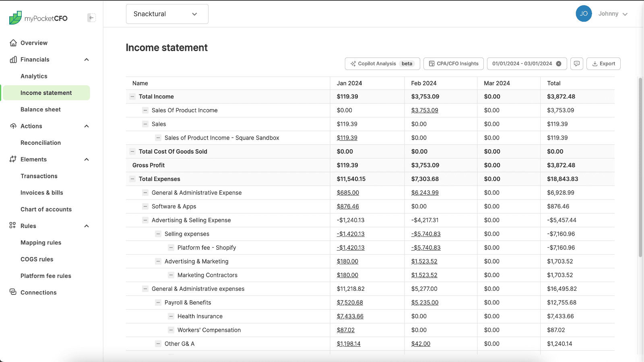Click the myPocketCFO leaf logo
The width and height of the screenshot is (644, 362).
coord(15,17)
